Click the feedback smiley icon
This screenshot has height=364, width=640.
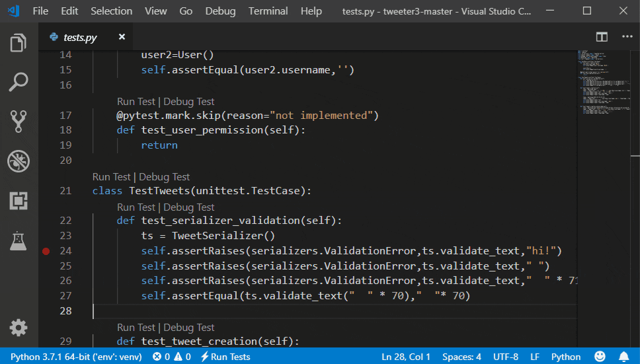(x=600, y=357)
